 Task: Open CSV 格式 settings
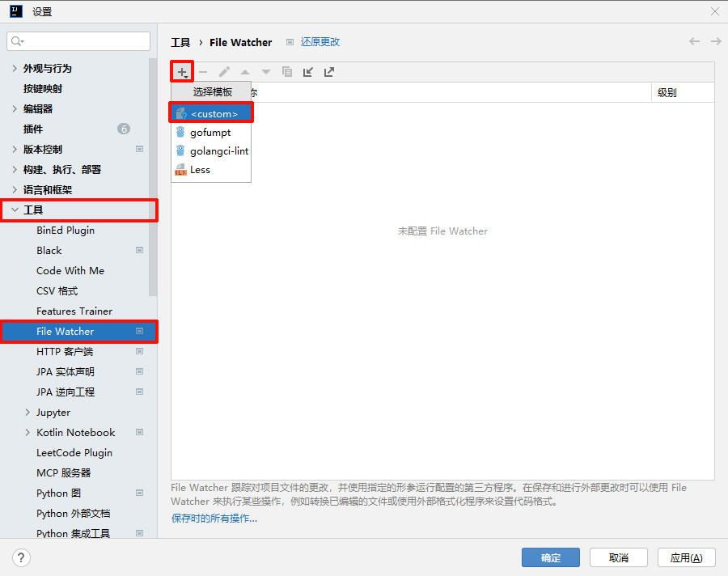pos(57,290)
